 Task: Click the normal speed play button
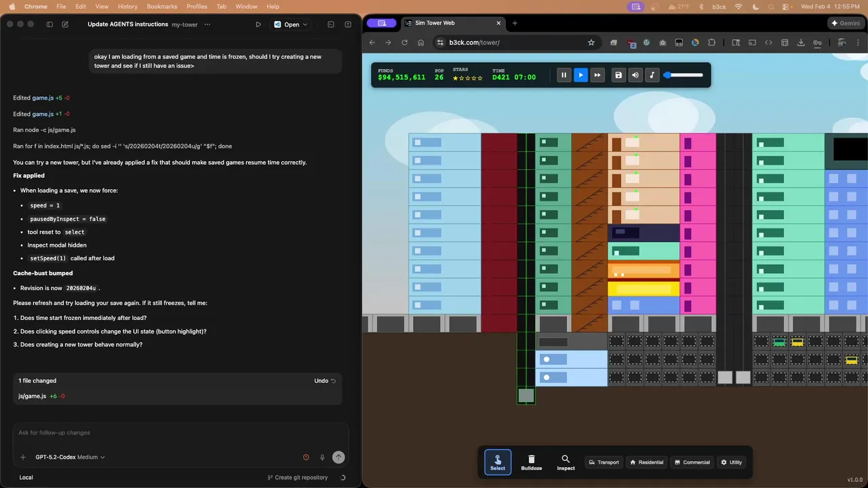(580, 75)
